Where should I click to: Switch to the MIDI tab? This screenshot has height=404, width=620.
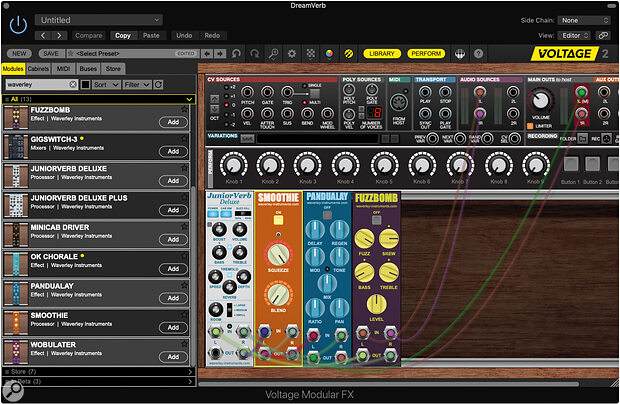point(63,69)
